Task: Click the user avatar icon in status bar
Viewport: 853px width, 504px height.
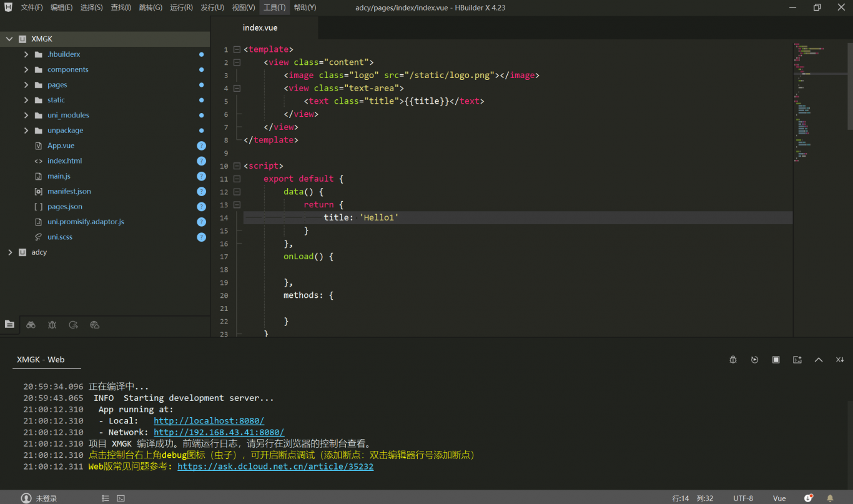Action: pos(26,498)
